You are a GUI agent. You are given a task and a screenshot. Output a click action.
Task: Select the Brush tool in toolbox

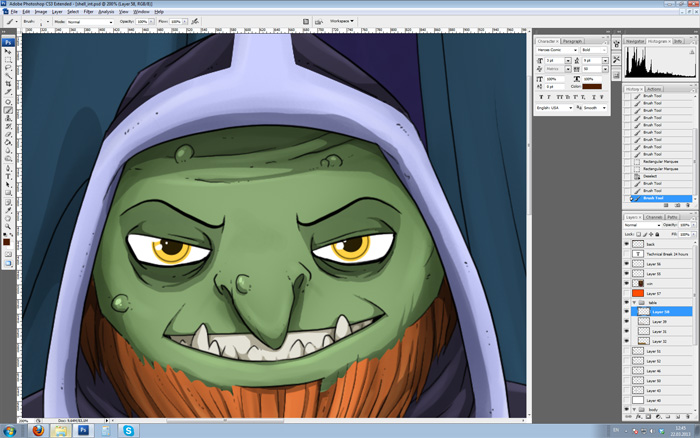(x=8, y=110)
